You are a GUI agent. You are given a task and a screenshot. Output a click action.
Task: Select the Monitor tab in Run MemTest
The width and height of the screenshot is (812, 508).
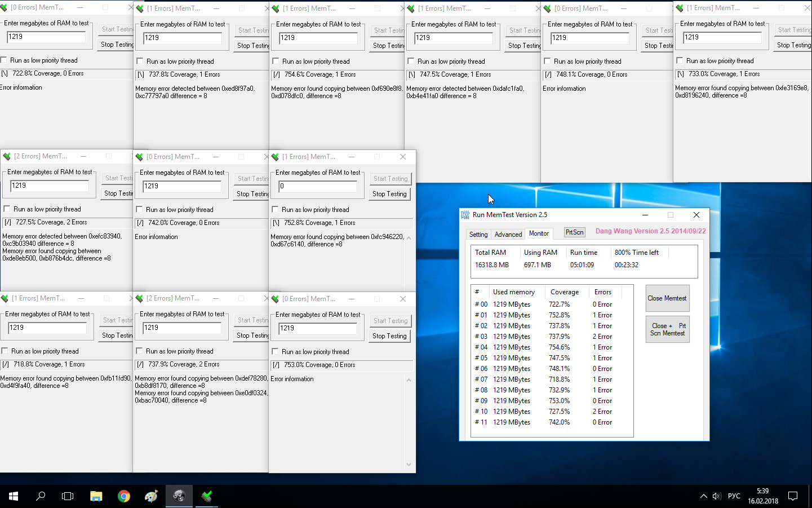[x=539, y=233]
